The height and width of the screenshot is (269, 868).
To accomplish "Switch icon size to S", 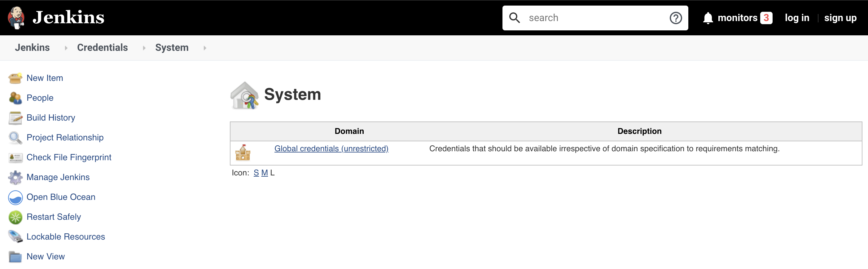I will click(x=256, y=173).
